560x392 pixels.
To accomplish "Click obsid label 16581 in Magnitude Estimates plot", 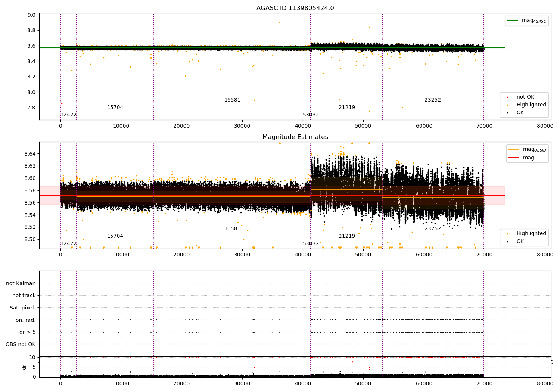I will coord(232,229).
